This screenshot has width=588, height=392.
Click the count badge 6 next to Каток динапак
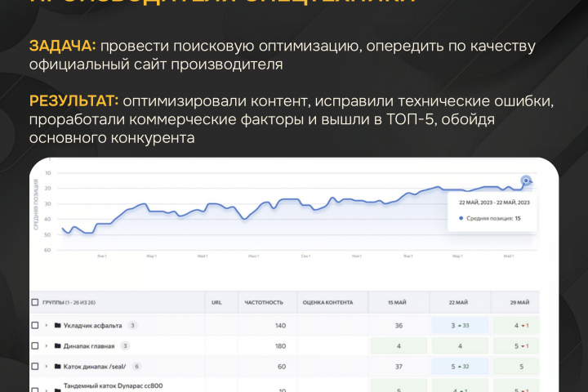click(x=137, y=366)
